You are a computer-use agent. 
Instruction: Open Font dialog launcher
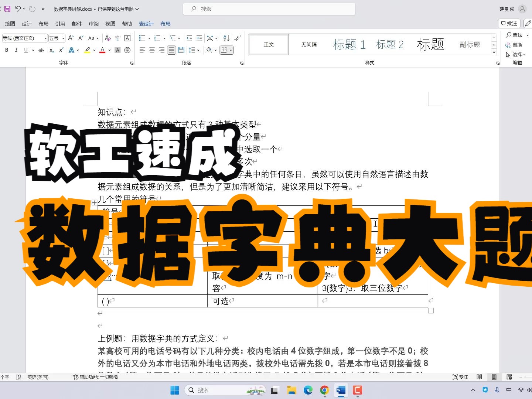pyautogui.click(x=132, y=63)
